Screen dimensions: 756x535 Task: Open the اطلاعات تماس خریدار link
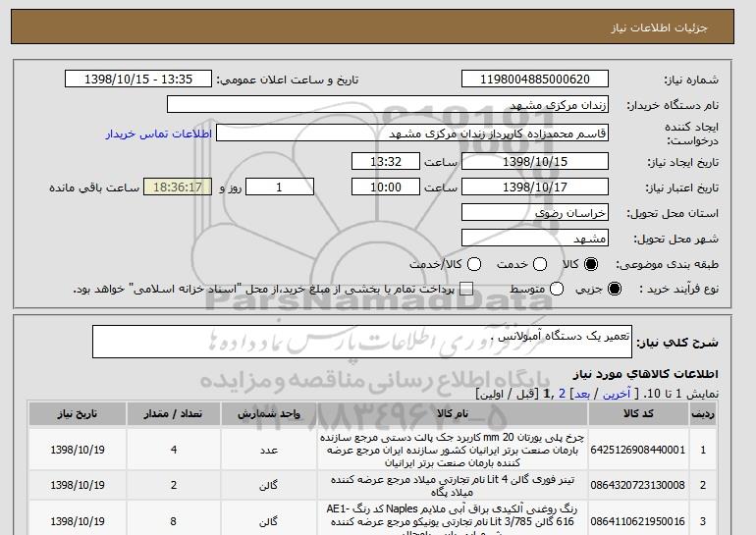pyautogui.click(x=159, y=134)
